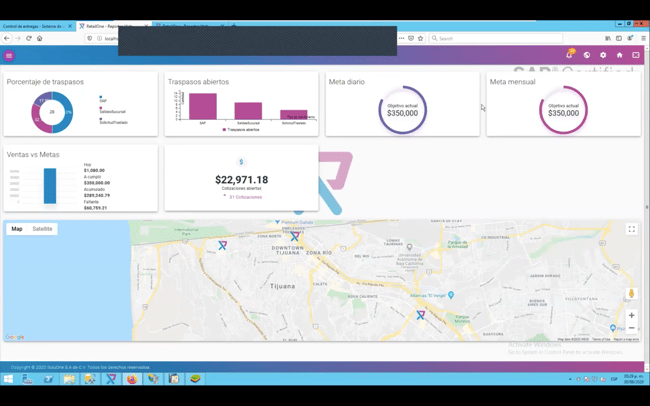Image resolution: width=650 pixels, height=406 pixels.
Task: Switch to Control de entregas browser tab
Action: tap(35, 26)
